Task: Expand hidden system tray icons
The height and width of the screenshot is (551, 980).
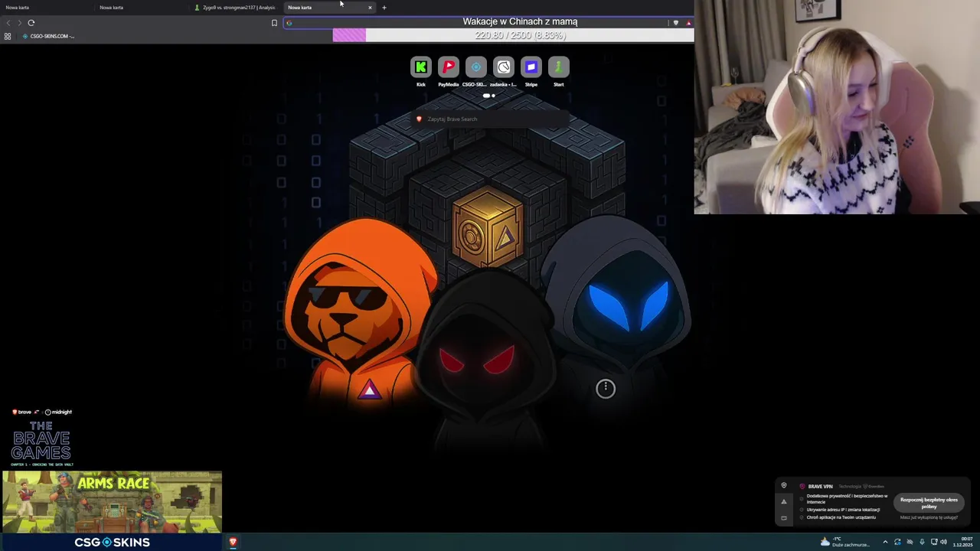Action: (885, 542)
